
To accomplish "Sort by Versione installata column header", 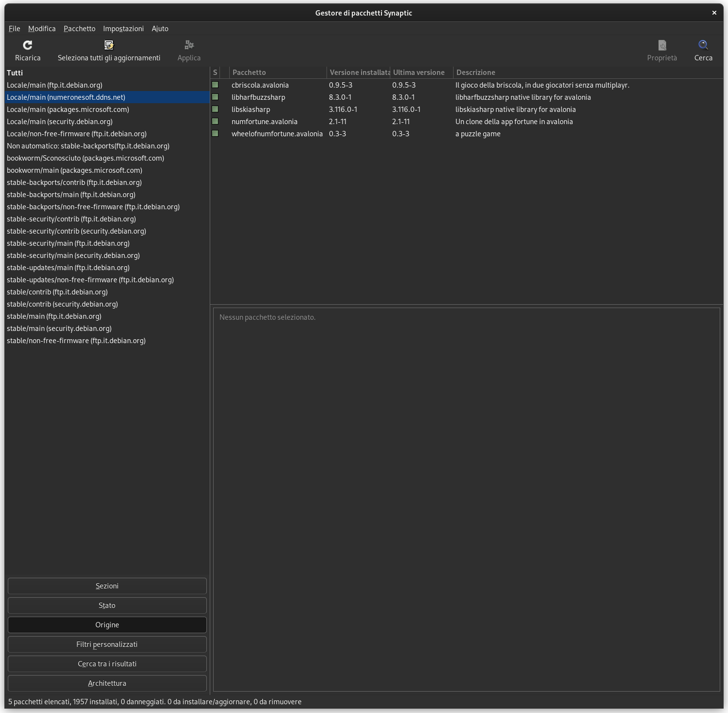I will click(359, 73).
